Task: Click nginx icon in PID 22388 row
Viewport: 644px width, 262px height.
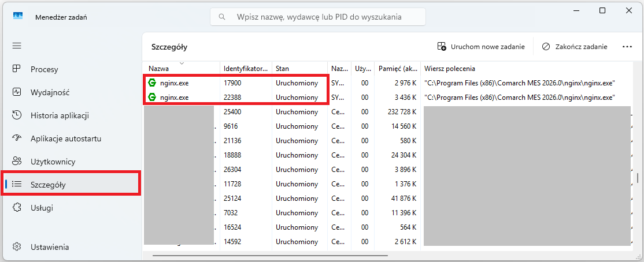Action: [153, 98]
